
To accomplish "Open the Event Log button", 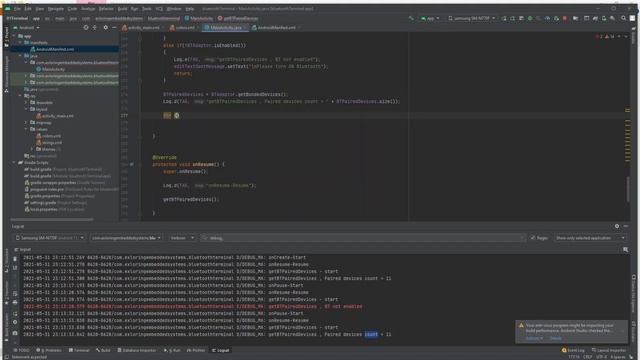I will [x=573, y=350].
